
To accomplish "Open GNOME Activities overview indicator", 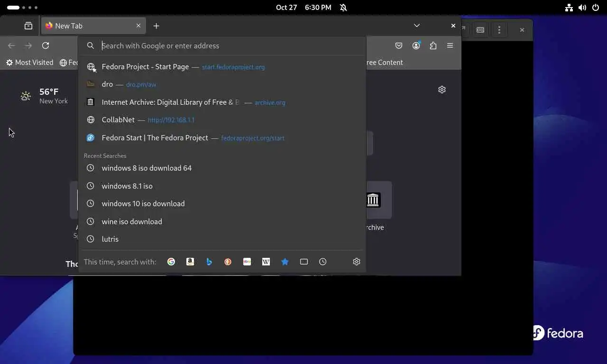I will pyautogui.click(x=22, y=8).
